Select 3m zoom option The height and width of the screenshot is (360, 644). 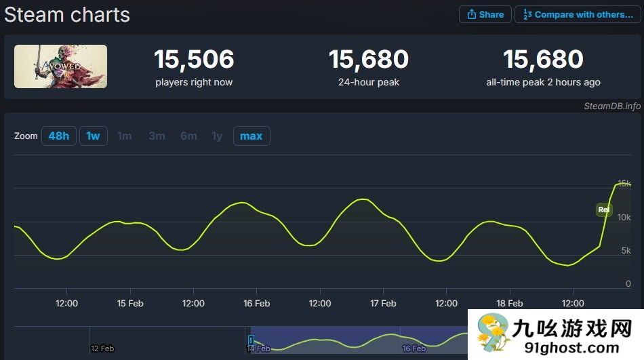(x=157, y=136)
